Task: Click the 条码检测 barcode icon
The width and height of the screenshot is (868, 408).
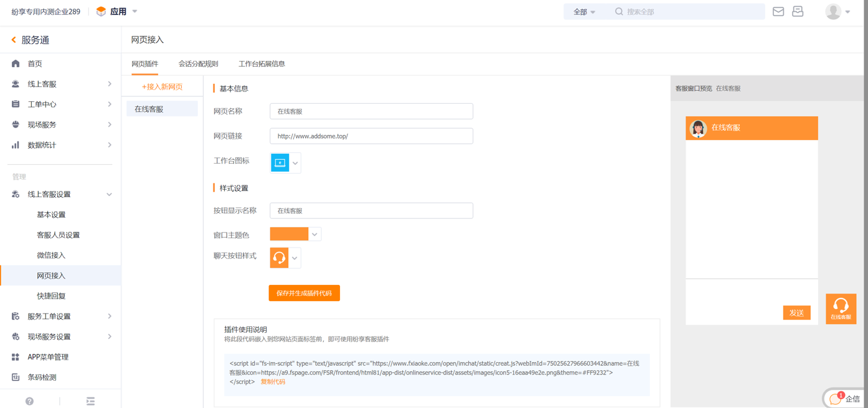Action: pos(16,377)
